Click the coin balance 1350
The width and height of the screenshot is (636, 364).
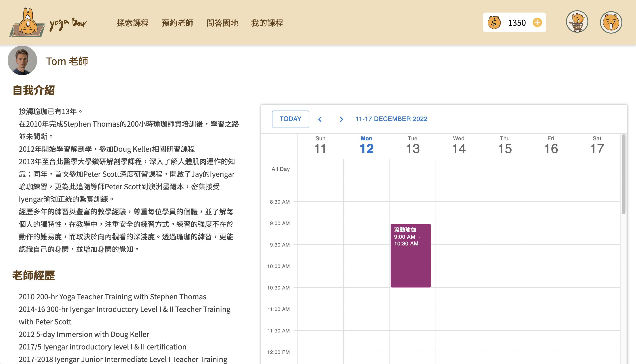point(517,23)
